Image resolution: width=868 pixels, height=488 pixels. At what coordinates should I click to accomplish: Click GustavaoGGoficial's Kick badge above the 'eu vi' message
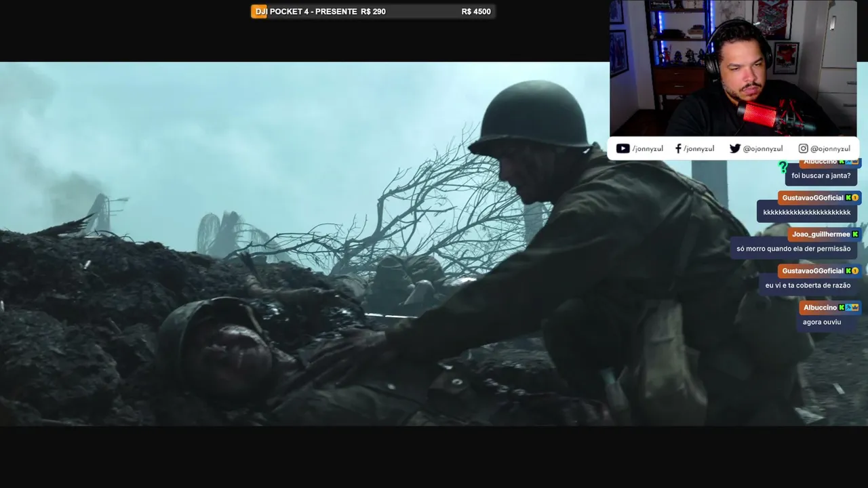pos(848,271)
